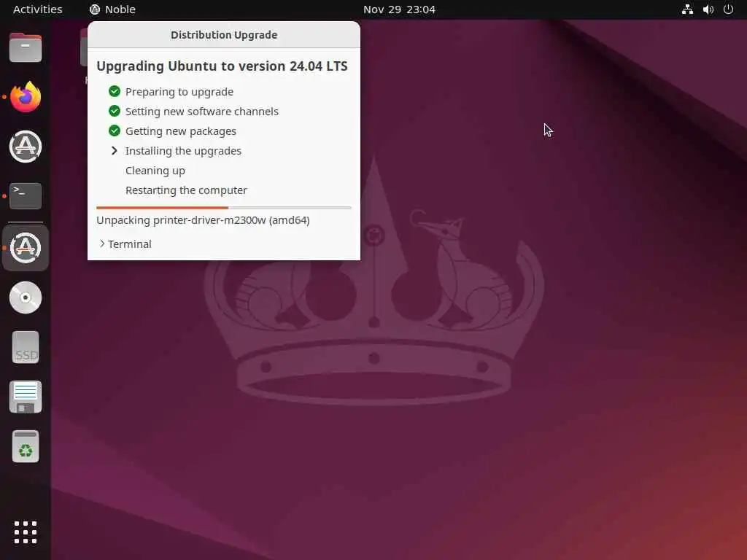Click the arrow beside Installing the upgrades
Screen dimensions: 747x560
pyautogui.click(x=115, y=150)
